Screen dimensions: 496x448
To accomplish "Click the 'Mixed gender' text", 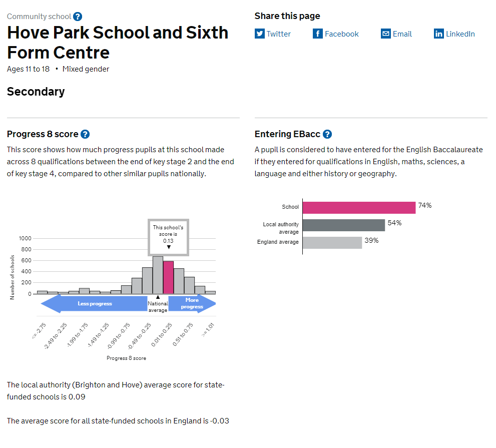I will point(86,69).
